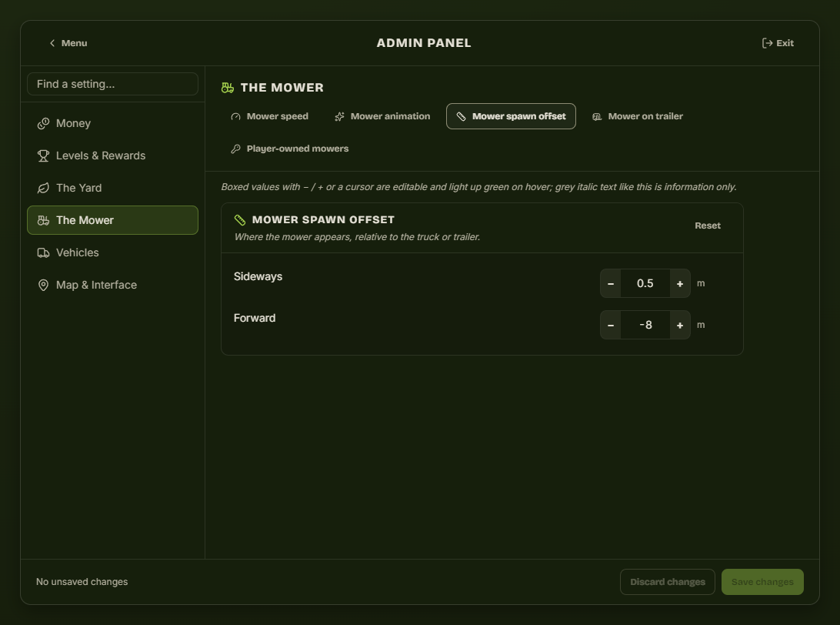Click the Forward value field -8
Viewport: 840px width, 625px height.
pyautogui.click(x=645, y=325)
